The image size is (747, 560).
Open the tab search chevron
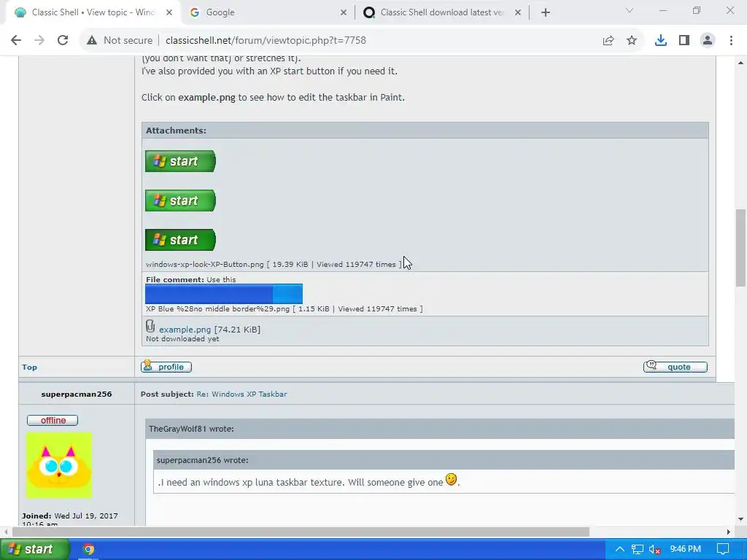click(630, 10)
